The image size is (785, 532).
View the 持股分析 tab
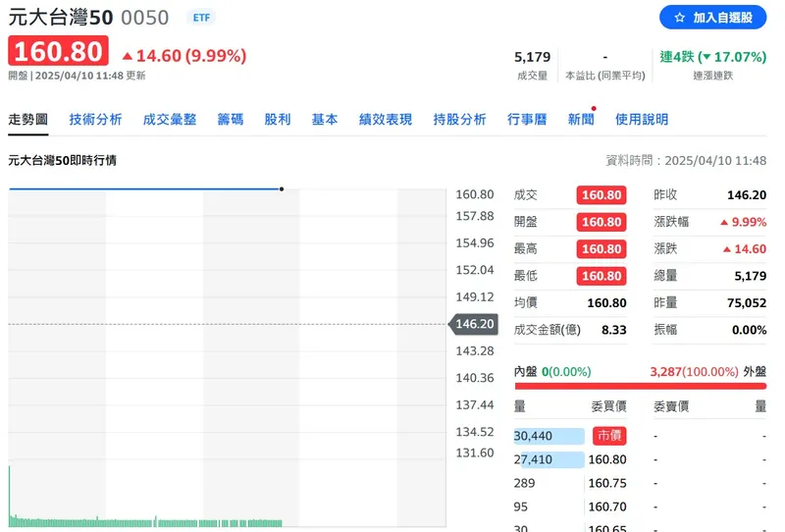[x=459, y=120]
